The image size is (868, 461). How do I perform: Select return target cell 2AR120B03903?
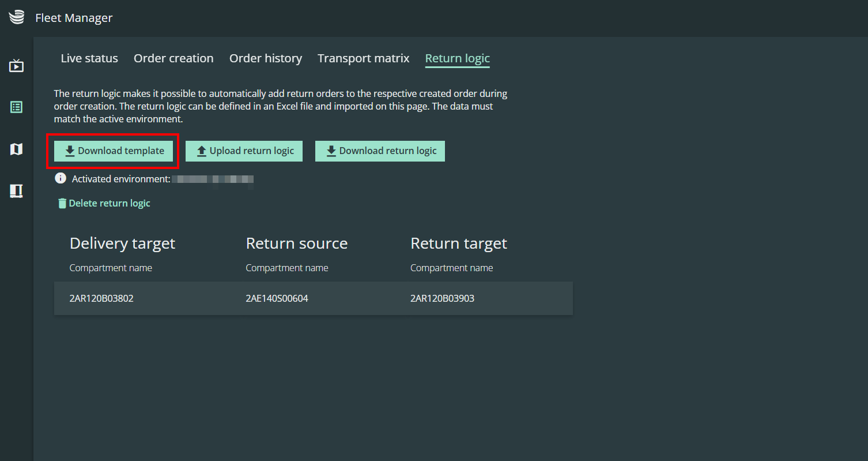point(443,298)
